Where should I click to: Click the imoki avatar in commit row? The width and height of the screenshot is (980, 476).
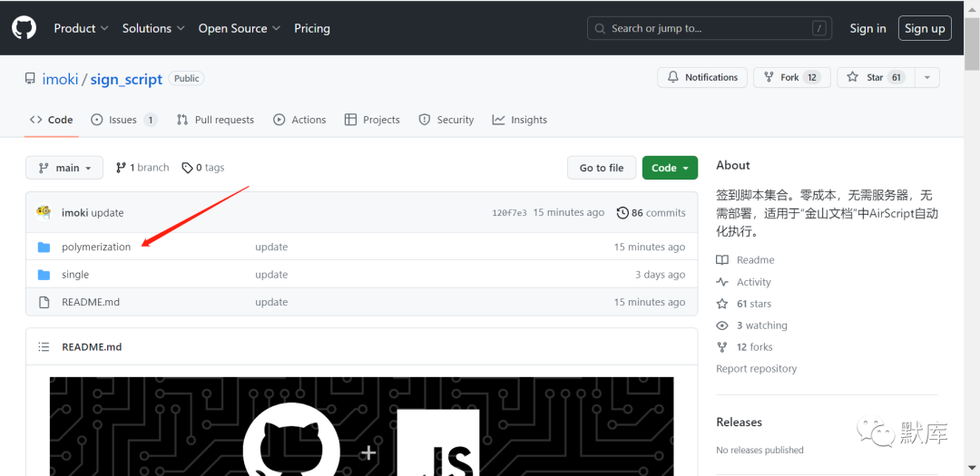point(44,212)
